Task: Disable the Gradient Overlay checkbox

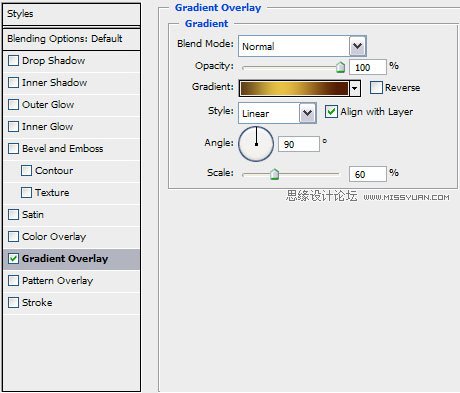Action: 13,259
